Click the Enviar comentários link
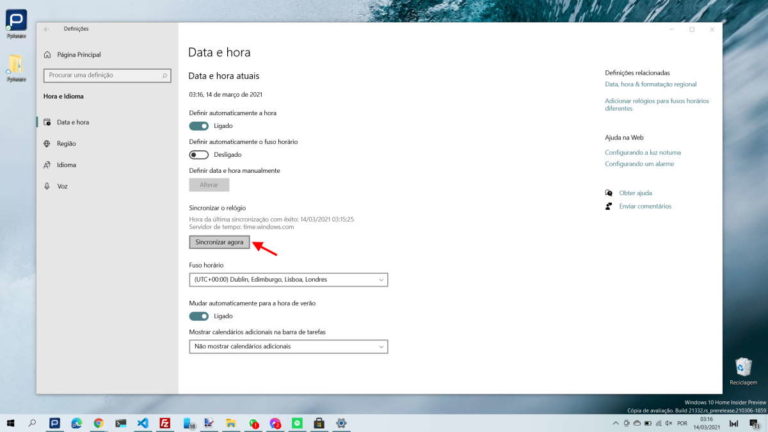768x432 pixels. tap(645, 206)
